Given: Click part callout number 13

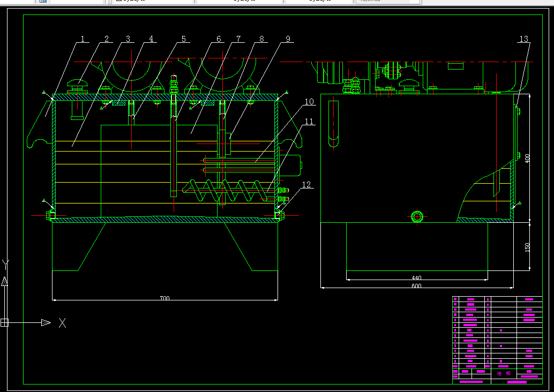Looking at the screenshot, I should click(x=523, y=39).
